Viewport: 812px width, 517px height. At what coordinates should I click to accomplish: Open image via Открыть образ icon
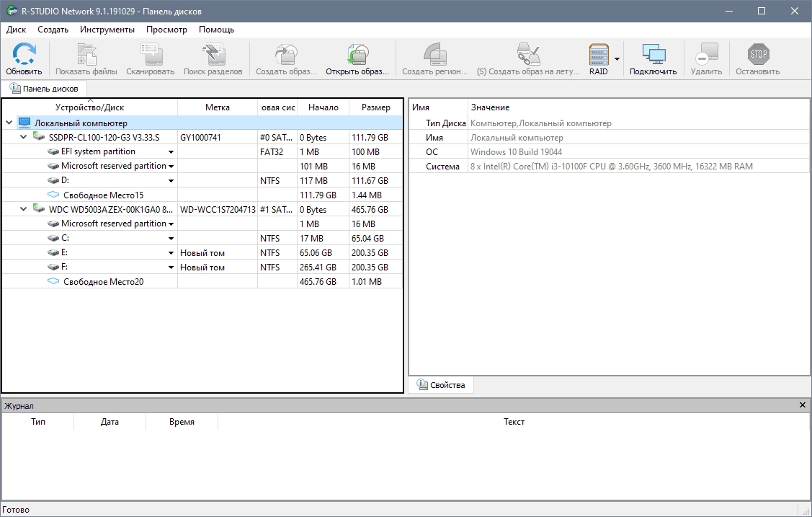coord(357,54)
